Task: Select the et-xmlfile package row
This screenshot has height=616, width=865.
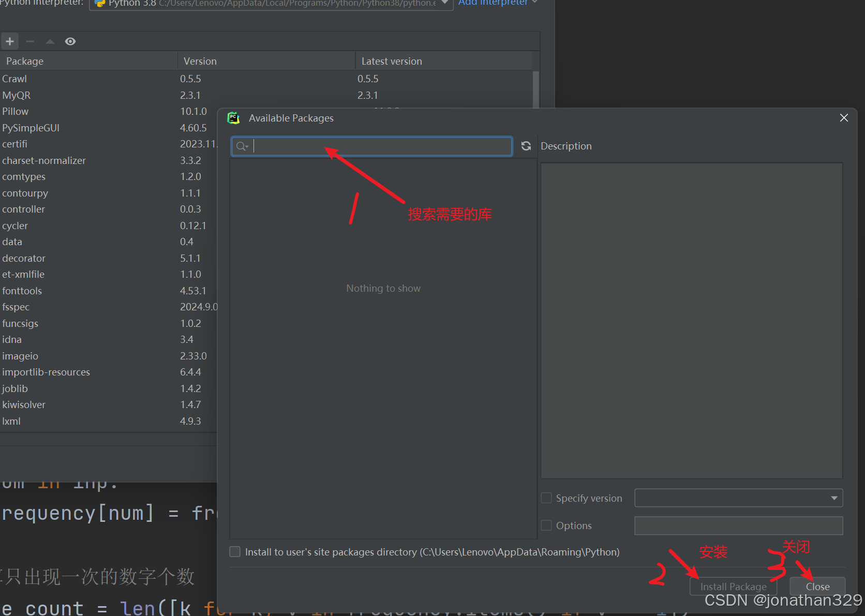Action: (109, 274)
